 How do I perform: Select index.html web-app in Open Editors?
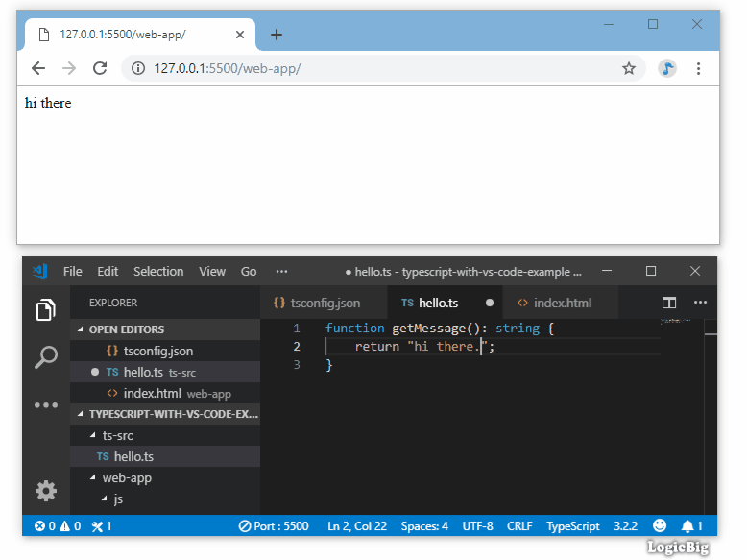click(165, 394)
